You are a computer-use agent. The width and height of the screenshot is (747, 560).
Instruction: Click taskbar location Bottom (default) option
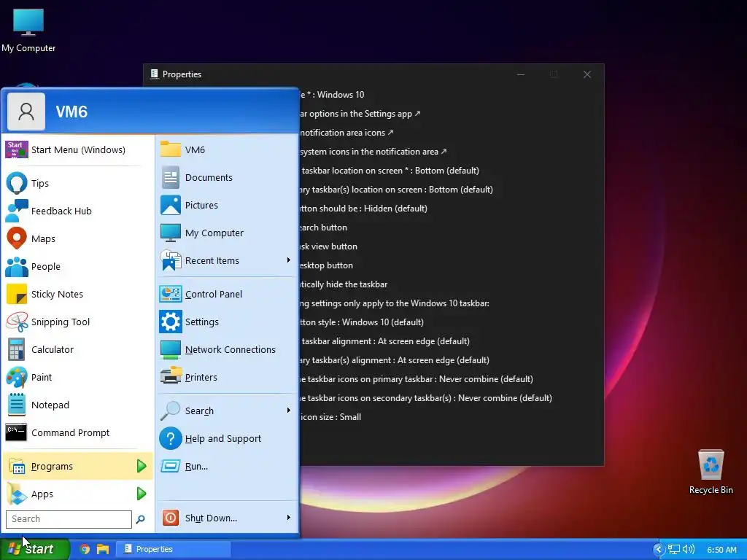390,171
